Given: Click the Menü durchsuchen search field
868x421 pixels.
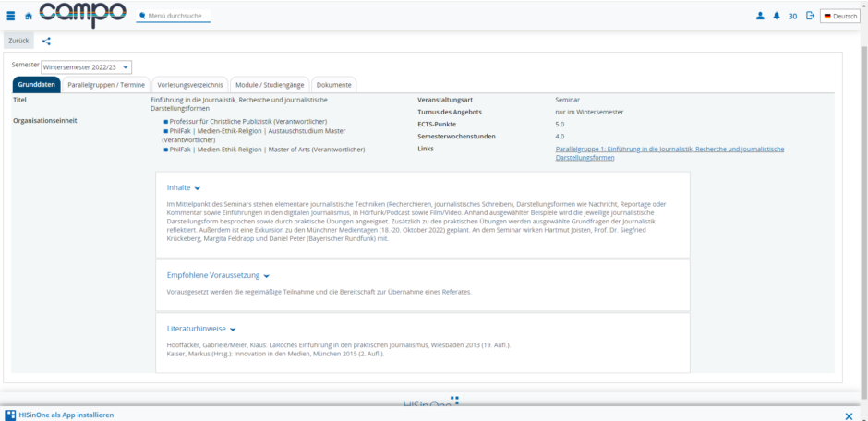Looking at the screenshot, I should [177, 16].
